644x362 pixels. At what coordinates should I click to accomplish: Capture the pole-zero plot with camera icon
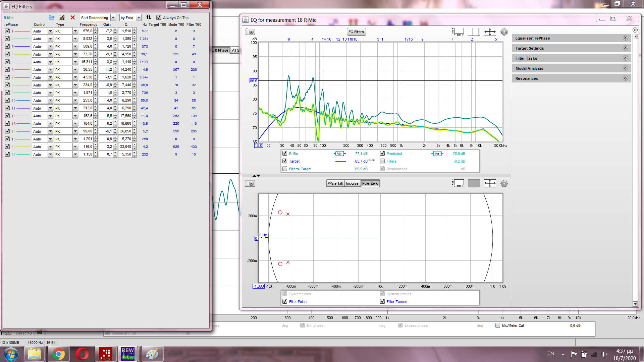tap(250, 183)
